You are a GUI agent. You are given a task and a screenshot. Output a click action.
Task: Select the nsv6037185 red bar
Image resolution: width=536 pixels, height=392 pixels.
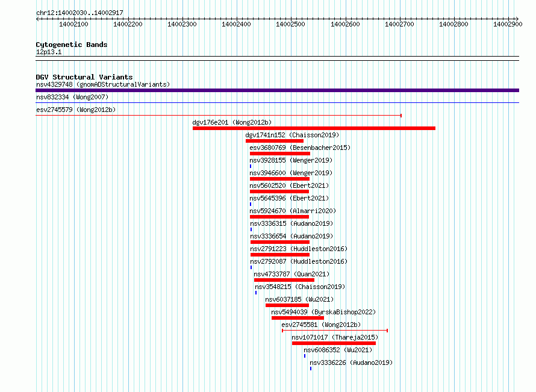287,305
